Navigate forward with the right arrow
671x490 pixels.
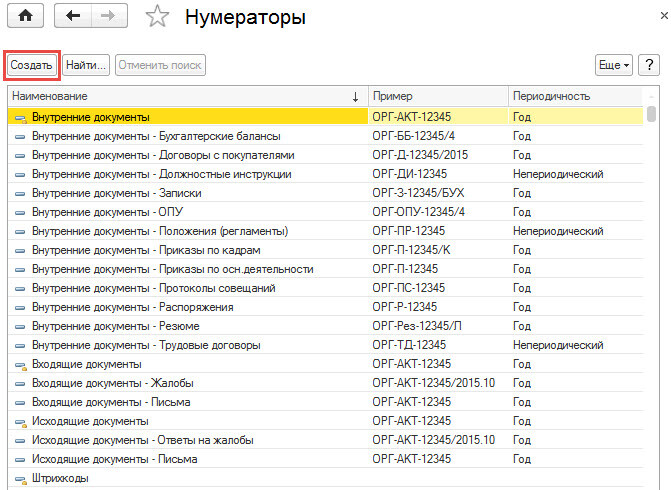pyautogui.click(x=109, y=16)
